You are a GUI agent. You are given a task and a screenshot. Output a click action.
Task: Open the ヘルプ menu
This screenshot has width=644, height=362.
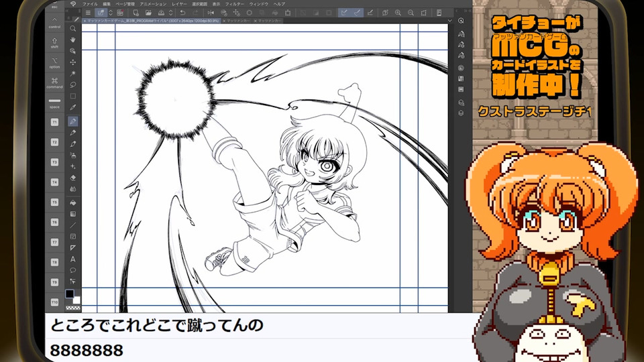279,4
